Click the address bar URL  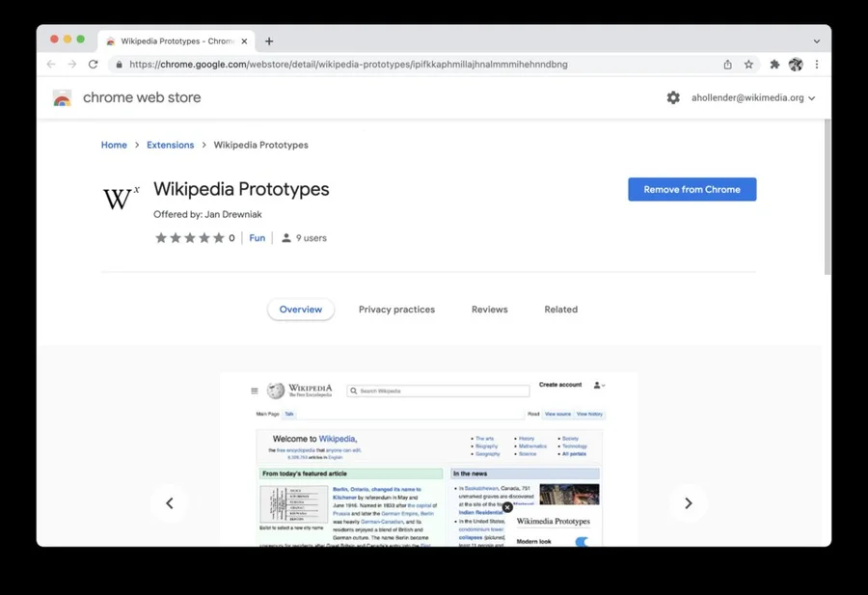(348, 65)
